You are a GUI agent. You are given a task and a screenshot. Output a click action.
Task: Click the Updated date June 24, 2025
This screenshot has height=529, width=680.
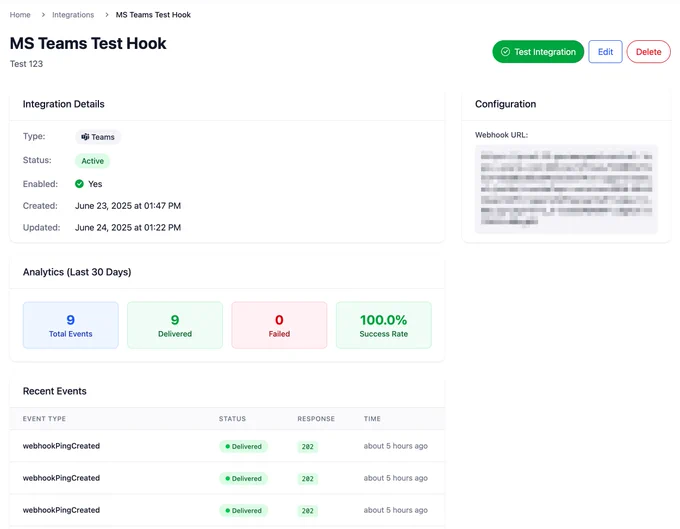pos(128,227)
